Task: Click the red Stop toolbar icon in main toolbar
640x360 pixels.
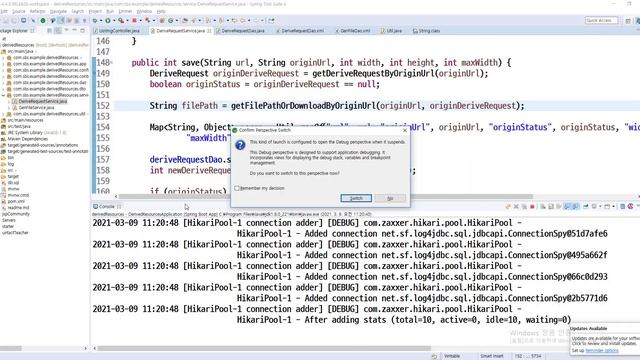Action: coord(134,20)
